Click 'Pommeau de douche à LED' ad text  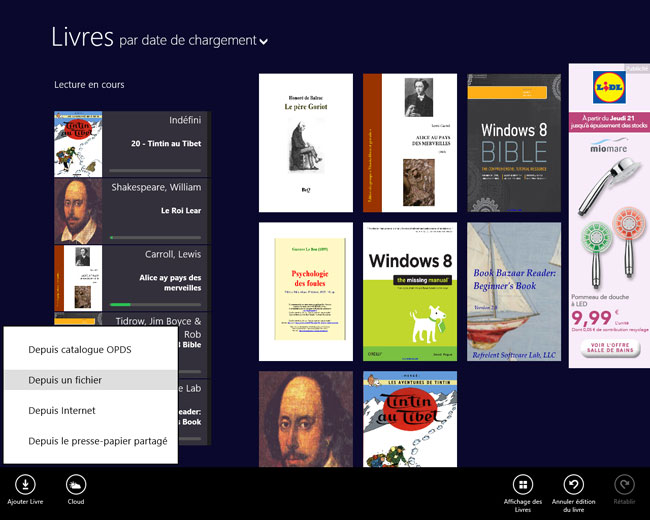600,300
